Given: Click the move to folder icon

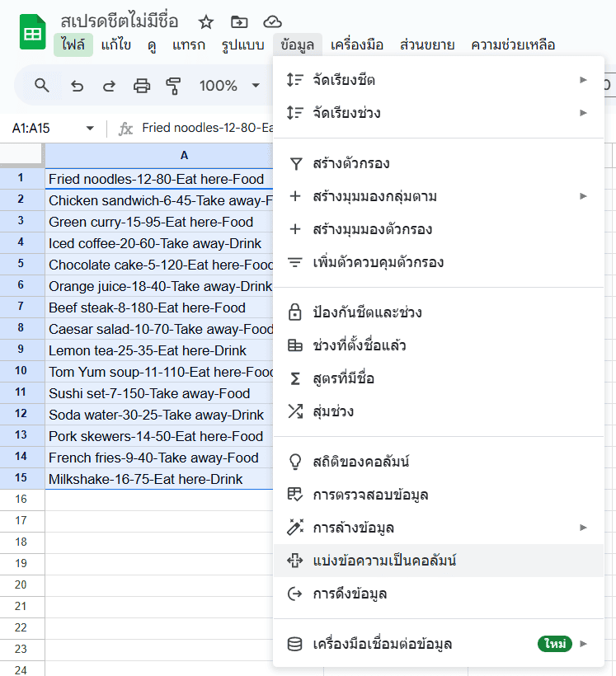Looking at the screenshot, I should 239,22.
